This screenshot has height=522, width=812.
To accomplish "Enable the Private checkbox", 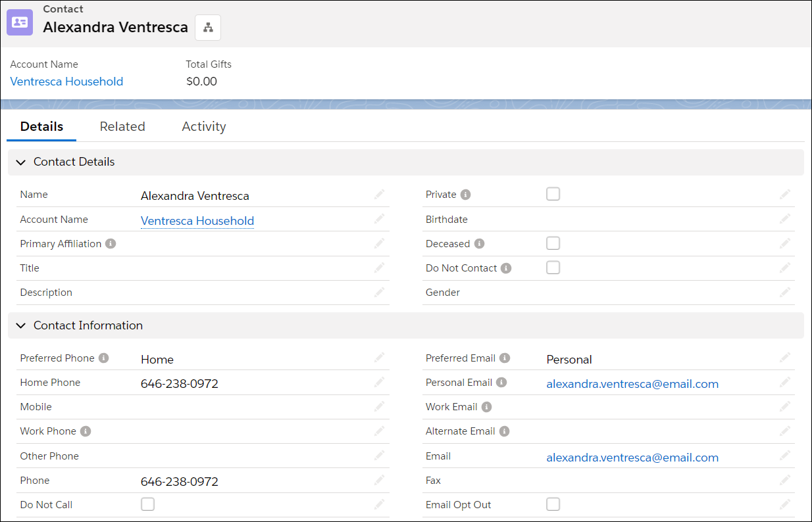I will pyautogui.click(x=553, y=193).
